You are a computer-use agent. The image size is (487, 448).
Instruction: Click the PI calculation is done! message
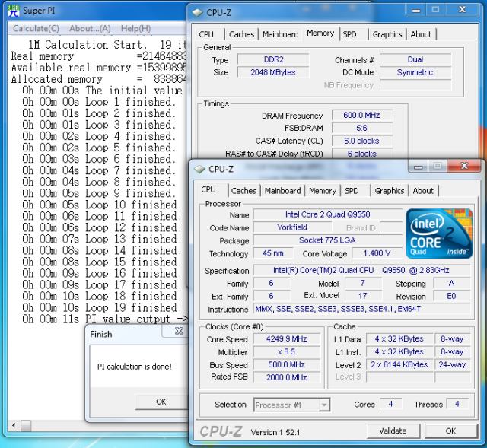click(x=135, y=367)
